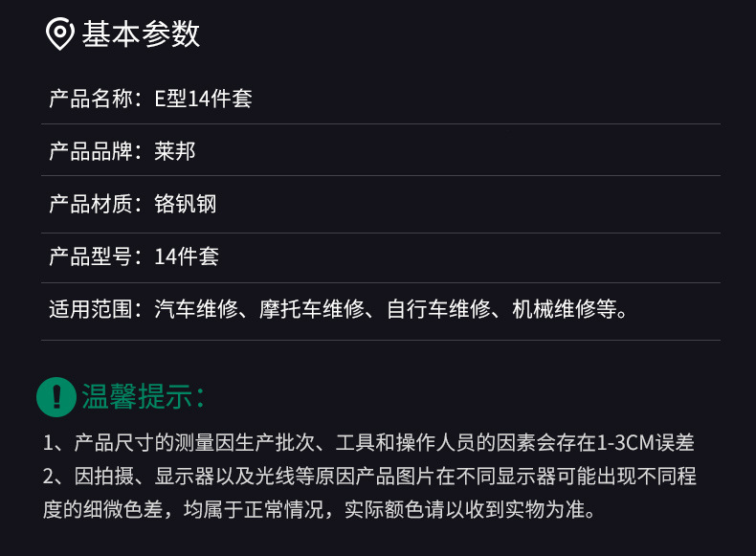Image resolution: width=756 pixels, height=556 pixels.
Task: Click the first tip about 1-3CM误差
Action: (x=368, y=443)
